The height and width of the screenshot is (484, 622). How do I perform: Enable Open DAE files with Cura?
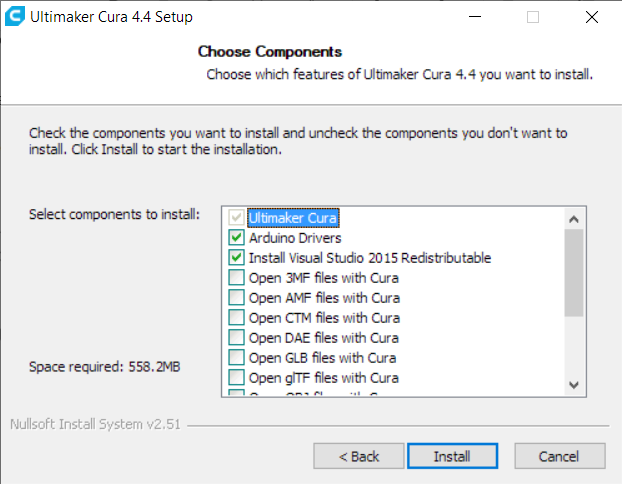(x=236, y=338)
